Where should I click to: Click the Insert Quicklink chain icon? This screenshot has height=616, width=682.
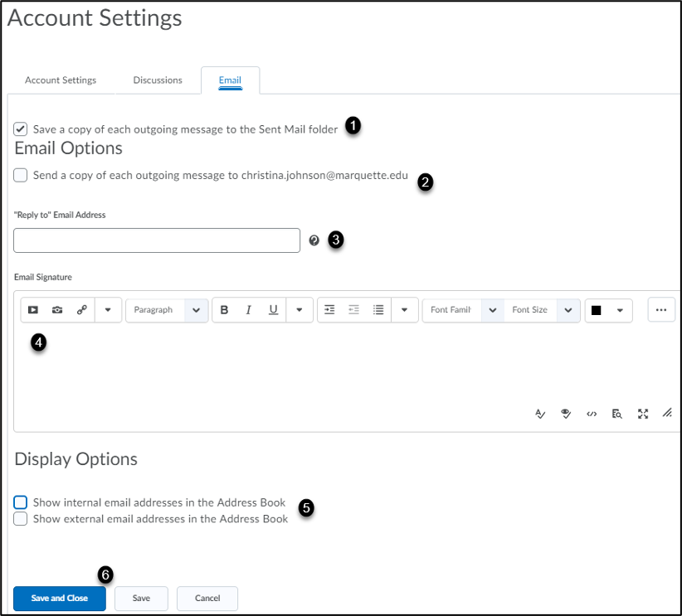[81, 310]
